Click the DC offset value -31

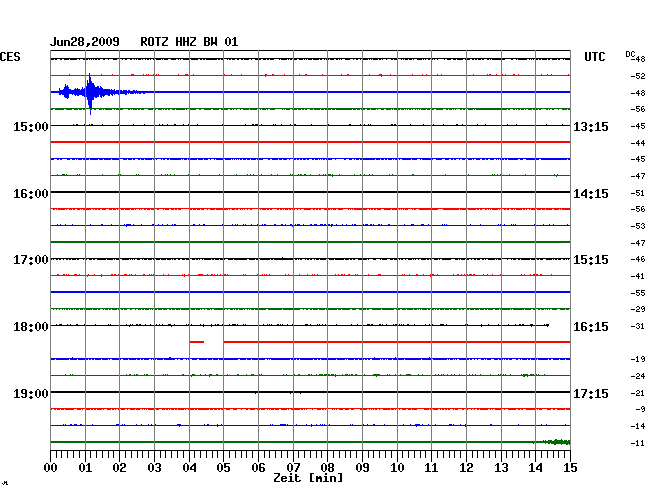638,326
